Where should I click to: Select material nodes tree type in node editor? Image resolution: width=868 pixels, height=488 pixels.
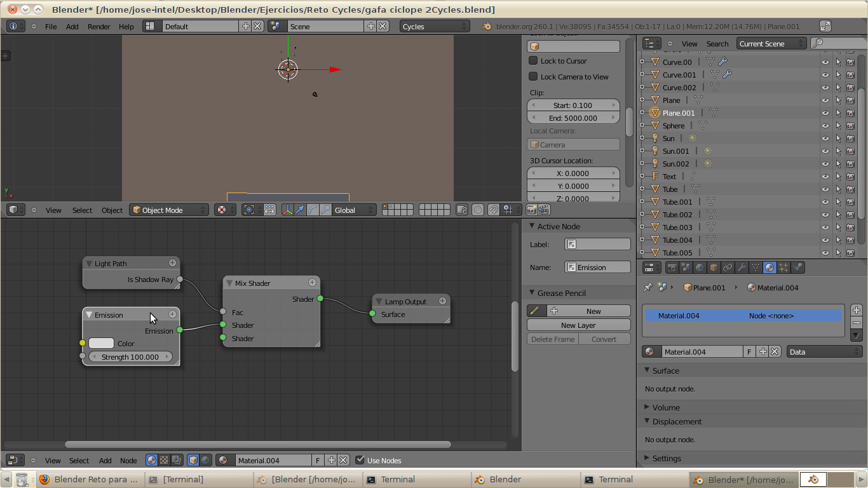click(152, 460)
